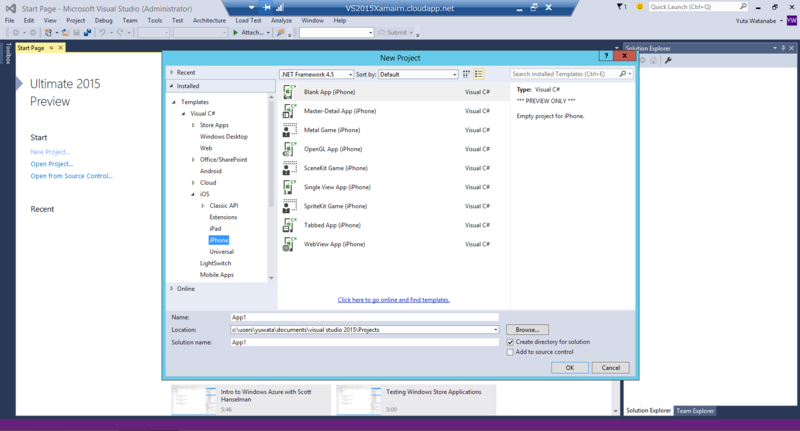800x431 pixels.
Task: Open the .NET Framework 4.5 dropdown
Action: pos(316,74)
